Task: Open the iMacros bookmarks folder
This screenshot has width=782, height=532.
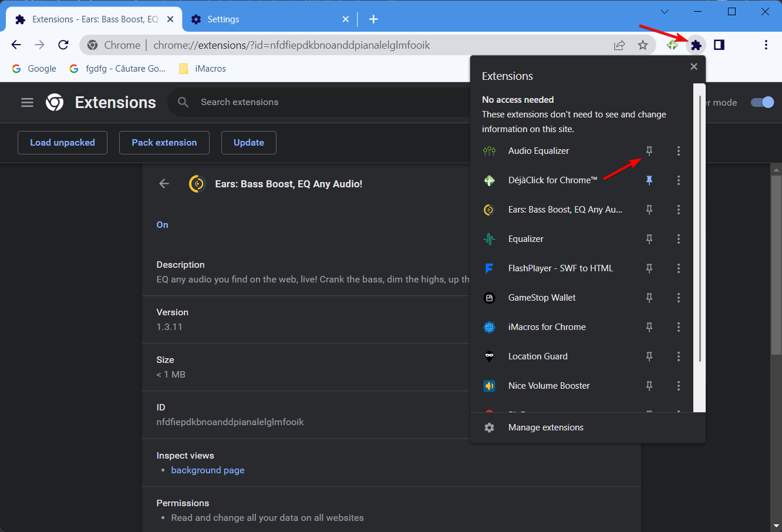Action: click(203, 69)
